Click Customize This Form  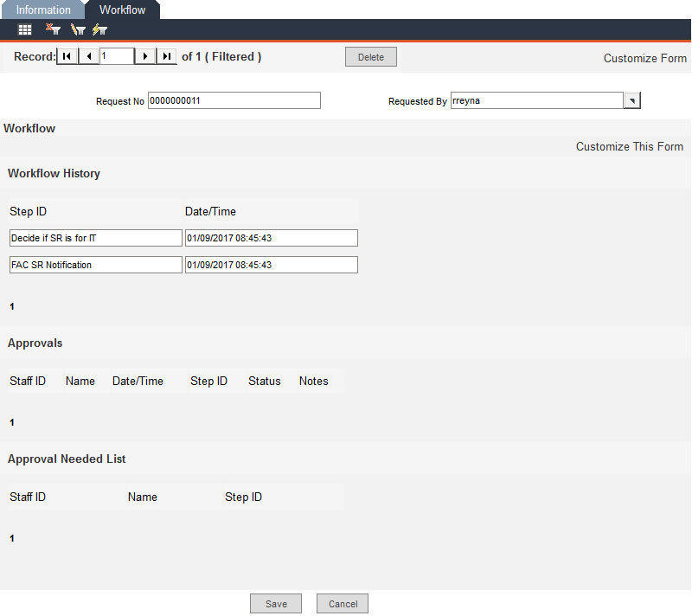click(x=629, y=146)
